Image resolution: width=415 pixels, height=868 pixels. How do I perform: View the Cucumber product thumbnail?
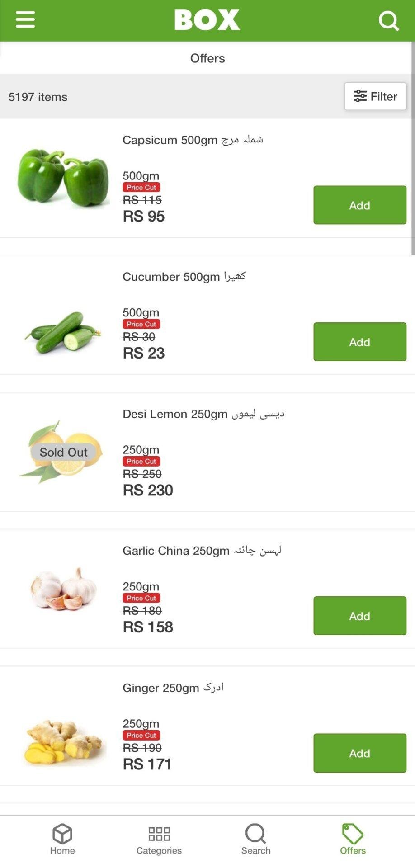pyautogui.click(x=63, y=332)
